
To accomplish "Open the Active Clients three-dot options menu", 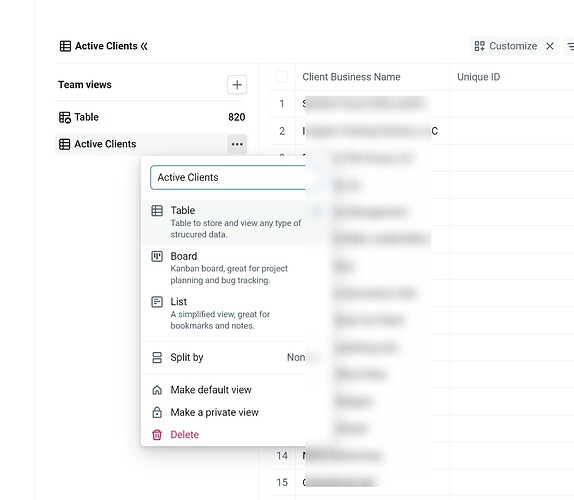I will click(237, 144).
